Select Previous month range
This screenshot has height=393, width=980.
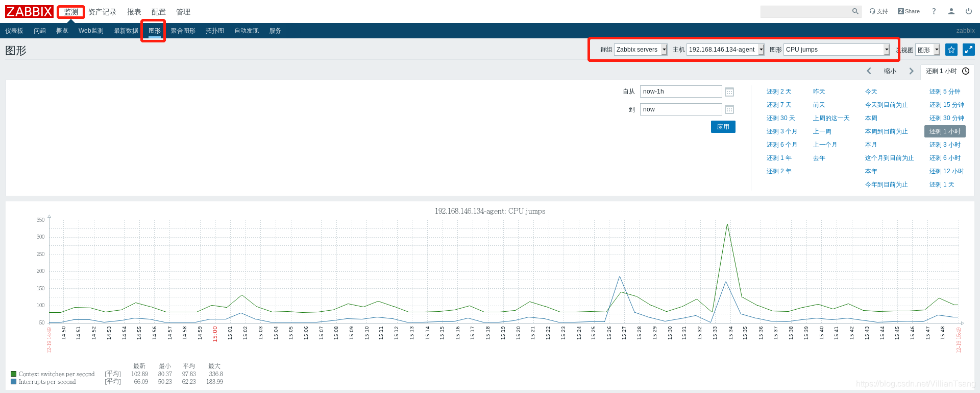coord(825,145)
